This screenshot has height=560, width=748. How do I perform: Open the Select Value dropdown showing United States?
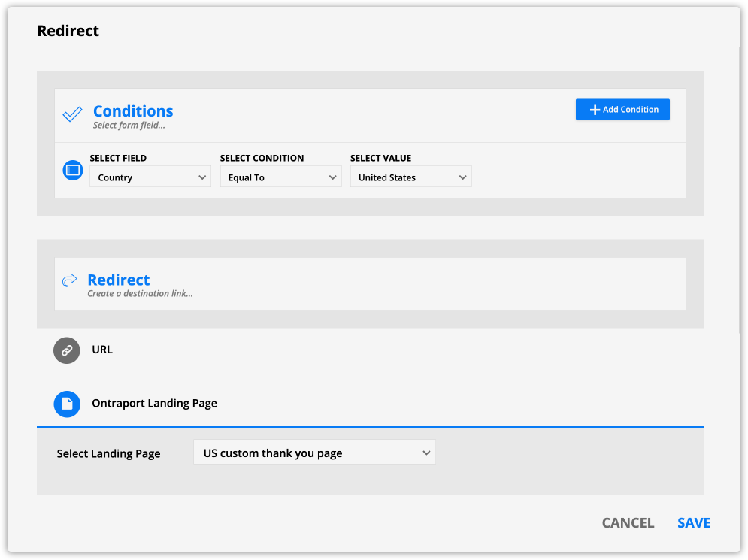click(x=410, y=177)
